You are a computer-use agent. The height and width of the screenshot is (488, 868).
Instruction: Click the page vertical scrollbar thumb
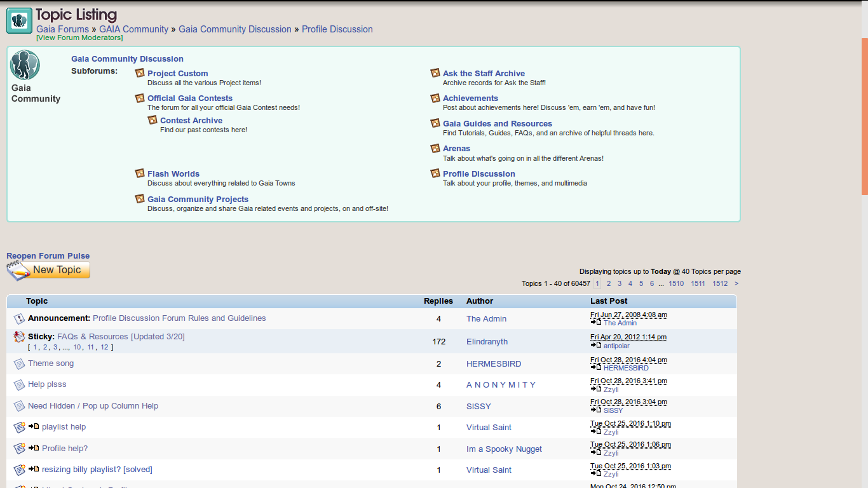865,116
